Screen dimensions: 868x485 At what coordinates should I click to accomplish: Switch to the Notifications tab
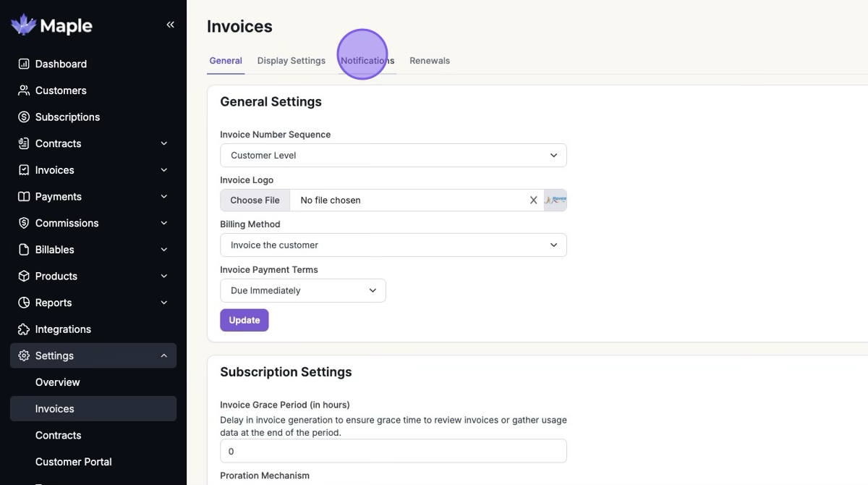pos(367,61)
